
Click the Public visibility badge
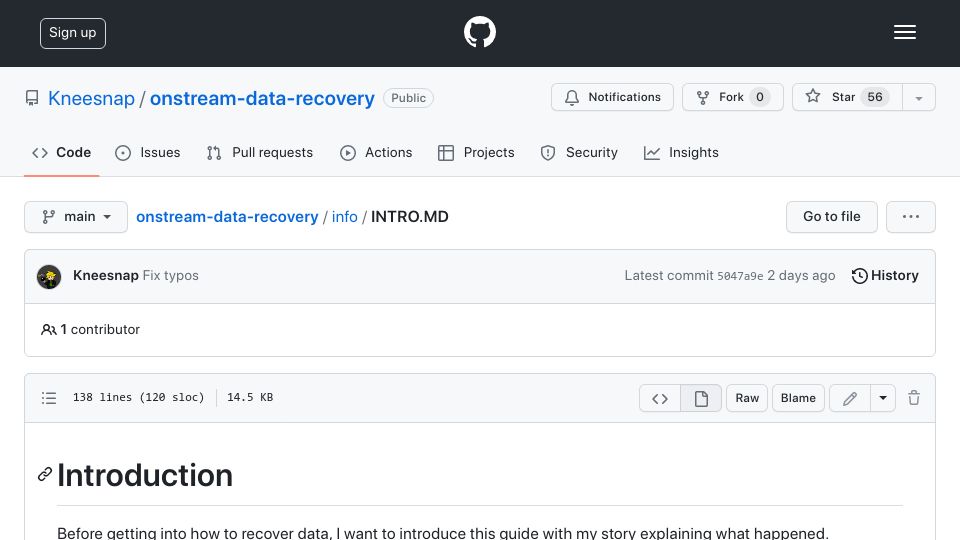pyautogui.click(x=408, y=98)
